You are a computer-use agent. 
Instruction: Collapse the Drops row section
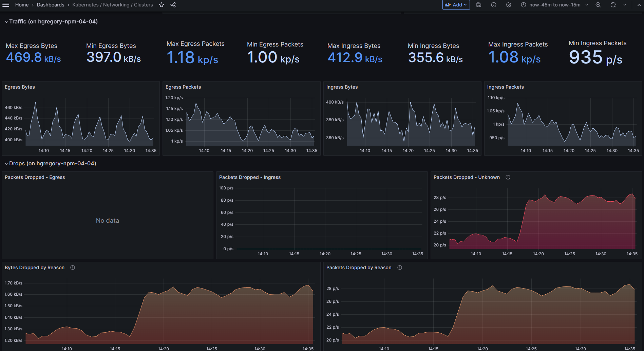[6, 164]
